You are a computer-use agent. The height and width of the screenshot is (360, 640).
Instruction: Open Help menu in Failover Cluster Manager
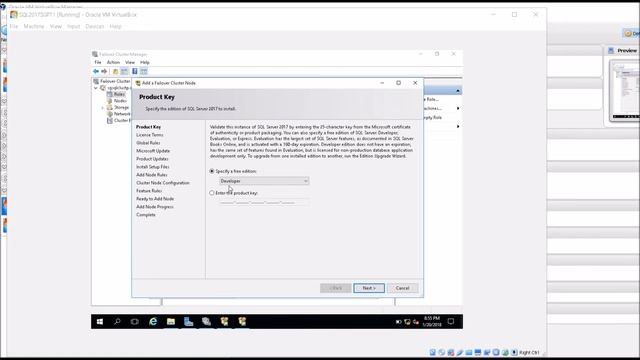[x=144, y=62]
